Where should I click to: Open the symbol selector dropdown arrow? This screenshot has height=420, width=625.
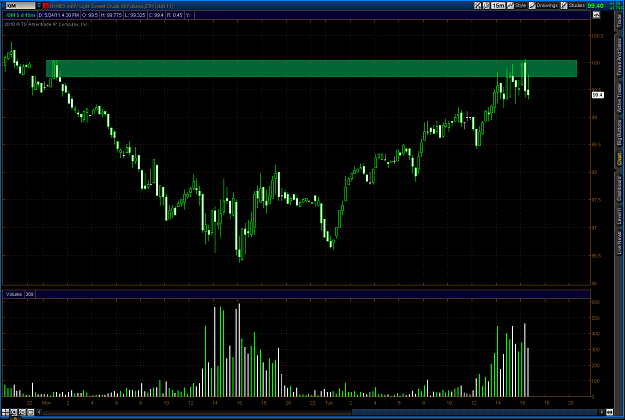click(x=39, y=6)
